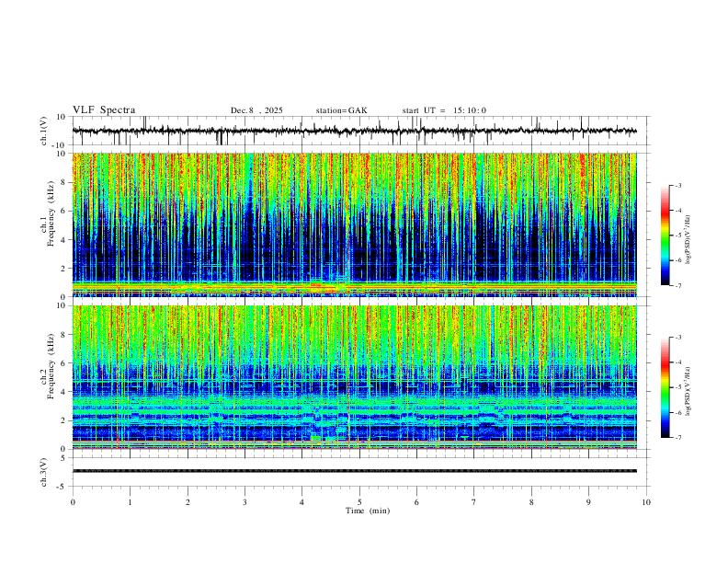The height and width of the screenshot is (563, 728).
Task: Click the 'ch.1(V)' waveform axis label
Action: [x=44, y=131]
